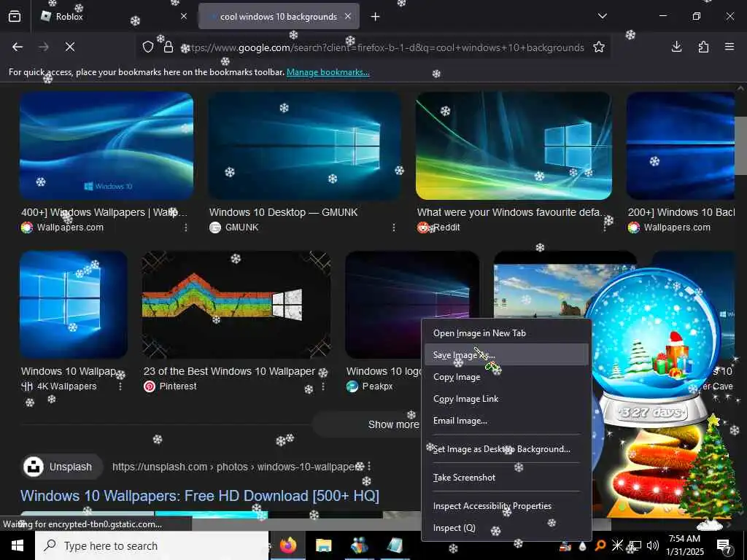Choose Set Image as Desktop Background
Viewport: 747px width, 560px height.
(506, 449)
